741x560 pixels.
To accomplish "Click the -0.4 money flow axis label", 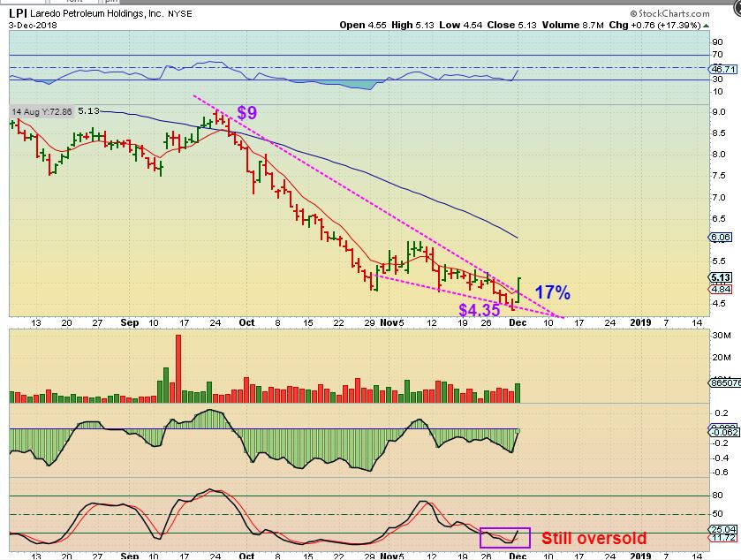I will pos(720,458).
